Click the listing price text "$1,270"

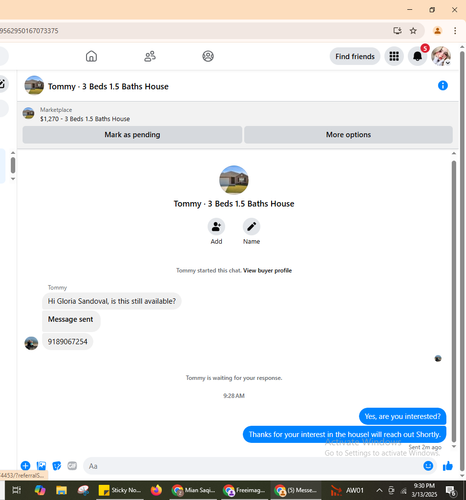point(49,119)
